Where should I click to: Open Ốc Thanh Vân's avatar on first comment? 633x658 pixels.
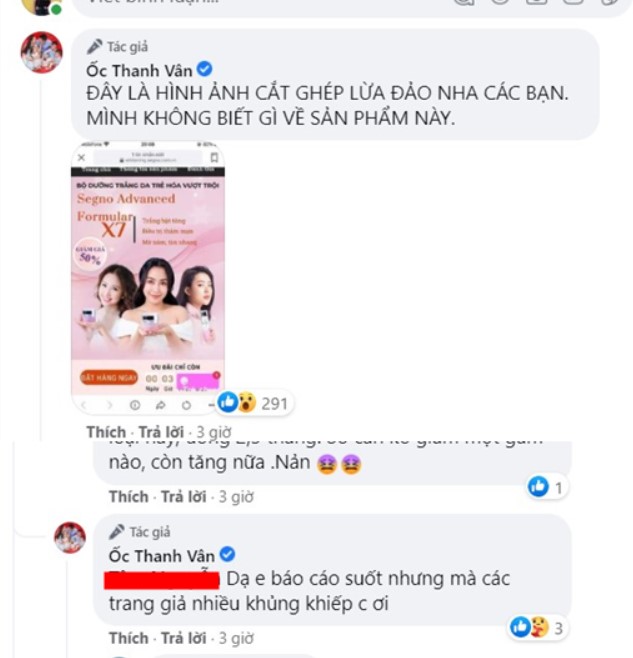pos(42,52)
